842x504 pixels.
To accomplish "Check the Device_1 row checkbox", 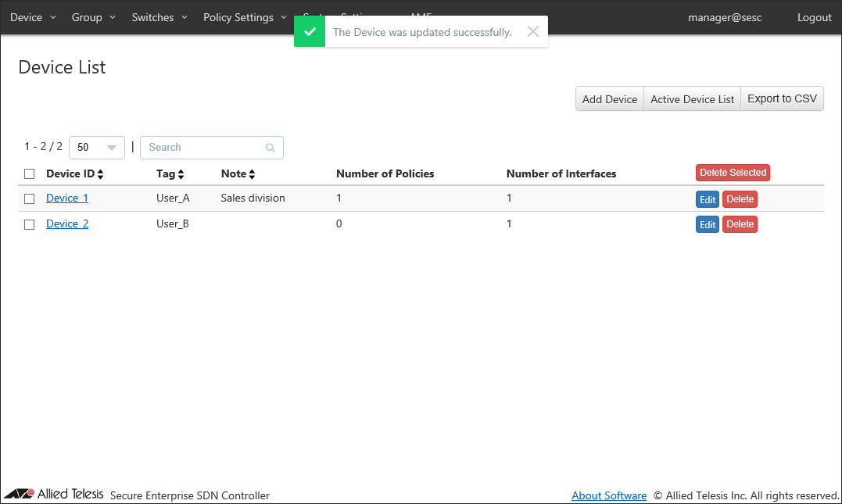I will [30, 198].
